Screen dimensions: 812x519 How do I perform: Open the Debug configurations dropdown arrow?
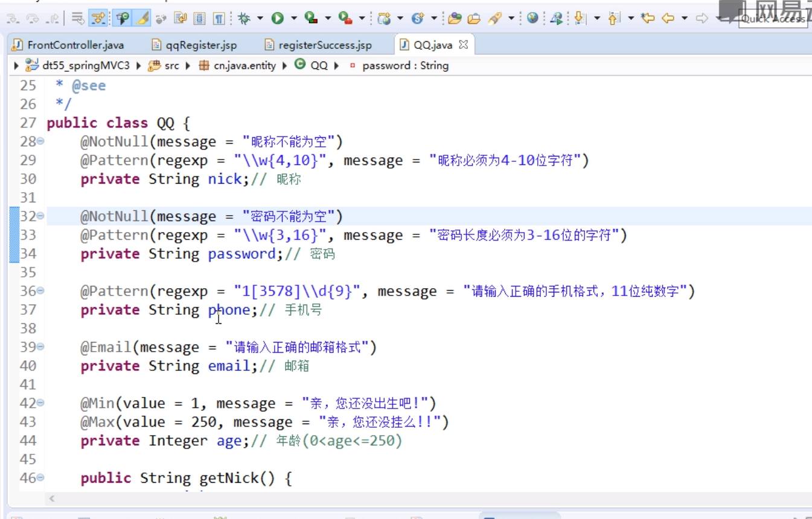click(260, 19)
